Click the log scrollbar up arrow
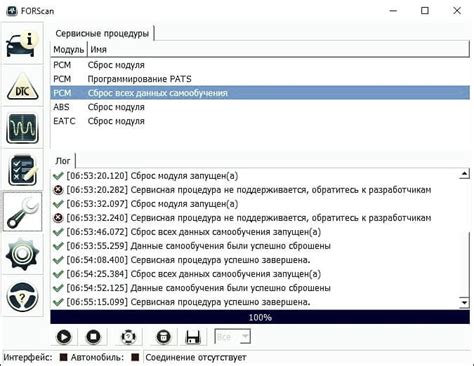 click(464, 174)
